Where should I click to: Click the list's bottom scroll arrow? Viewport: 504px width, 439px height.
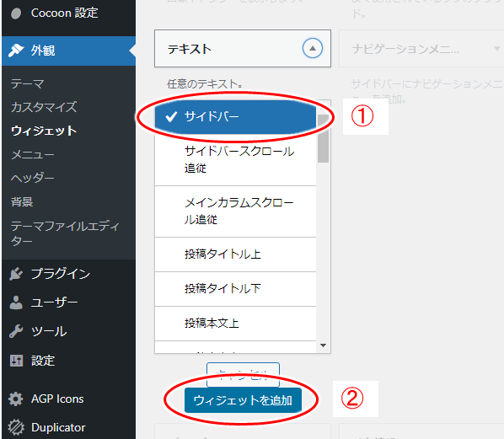coord(324,345)
